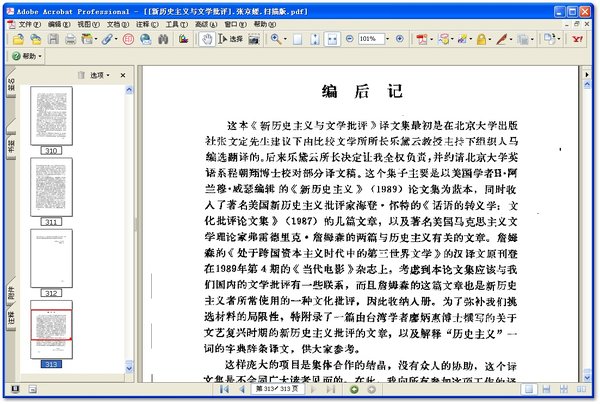The width and height of the screenshot is (600, 404).
Task: Go to the previous page arrow
Action: point(242,389)
